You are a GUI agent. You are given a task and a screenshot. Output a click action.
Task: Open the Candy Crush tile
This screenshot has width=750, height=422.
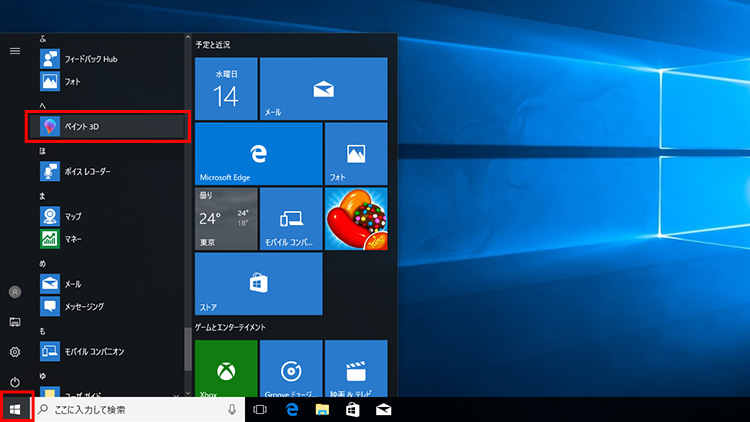(x=355, y=219)
